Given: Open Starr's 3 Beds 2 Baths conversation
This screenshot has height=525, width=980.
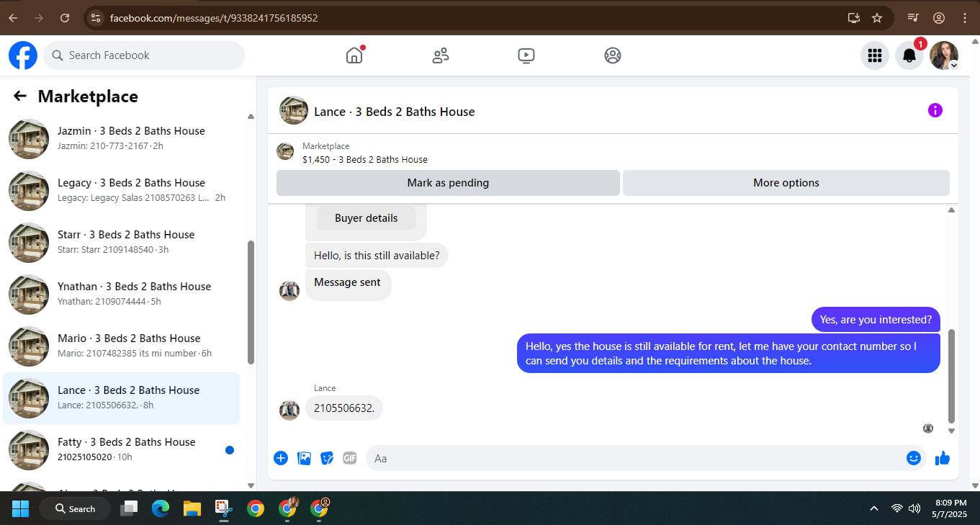Looking at the screenshot, I should pos(121,243).
